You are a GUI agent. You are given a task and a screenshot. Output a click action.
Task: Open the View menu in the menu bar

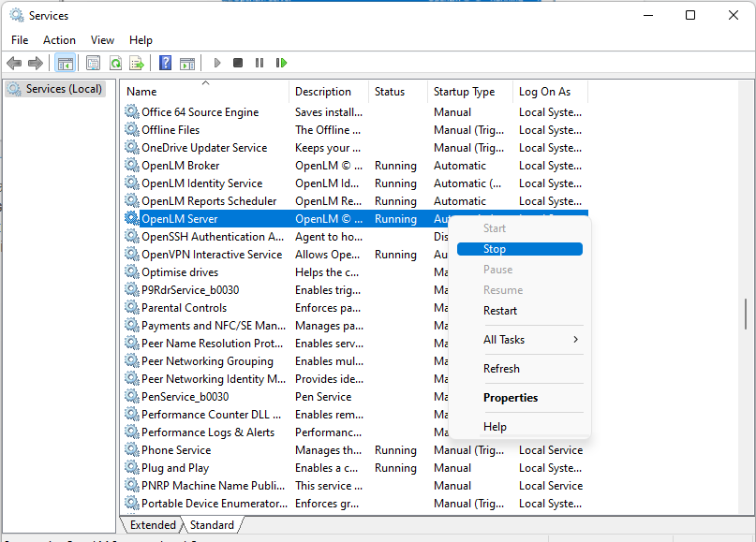point(103,40)
